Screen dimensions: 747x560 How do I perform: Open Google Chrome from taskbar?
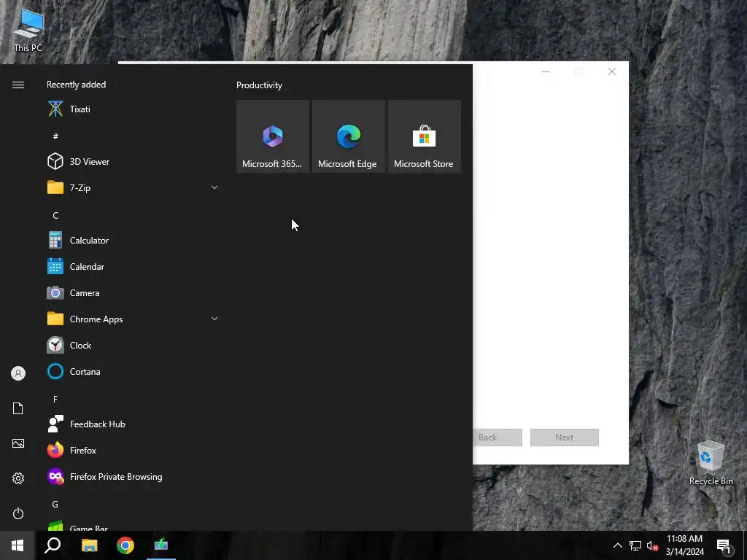coord(125,545)
